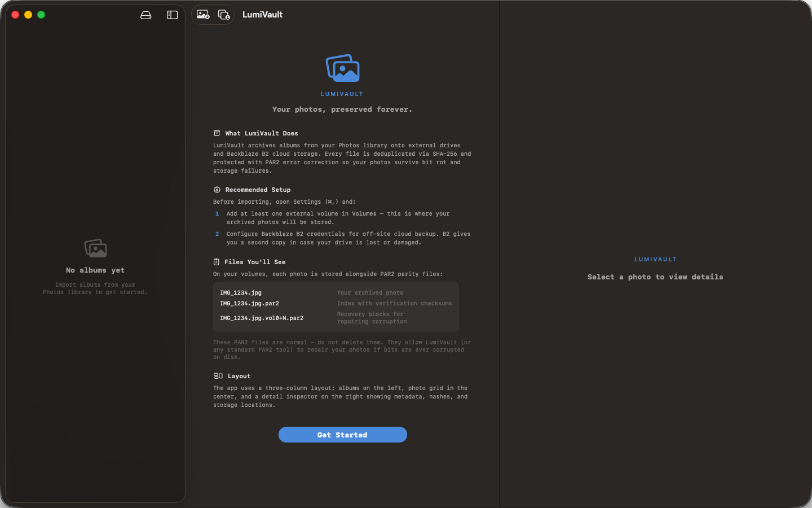Click the import photos download icon
This screenshot has width=812, height=508.
(x=203, y=15)
